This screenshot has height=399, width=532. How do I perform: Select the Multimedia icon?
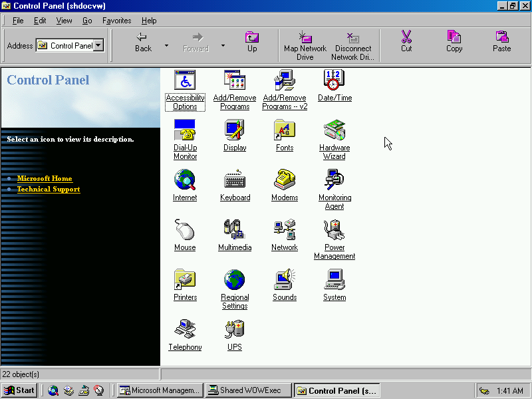tap(235, 230)
